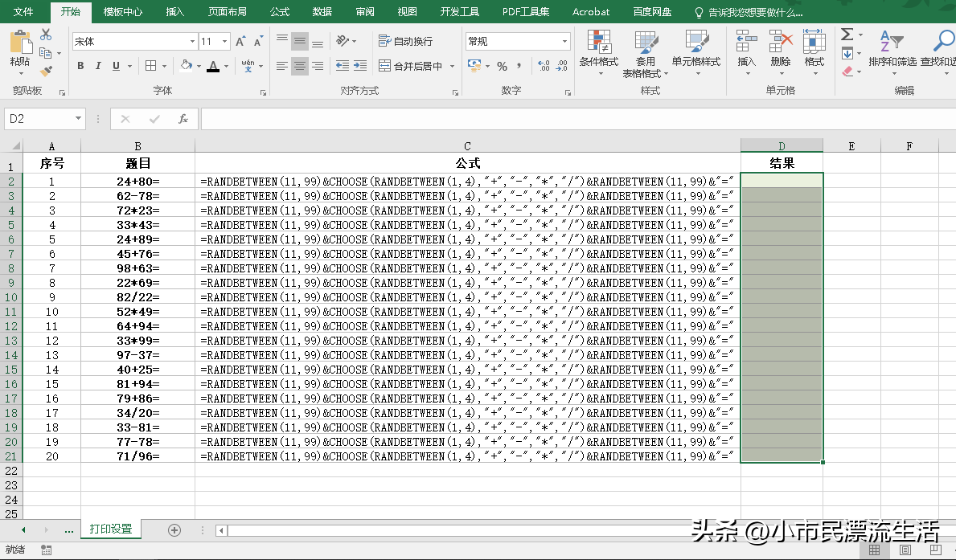
Task: Align text left
Action: (281, 66)
